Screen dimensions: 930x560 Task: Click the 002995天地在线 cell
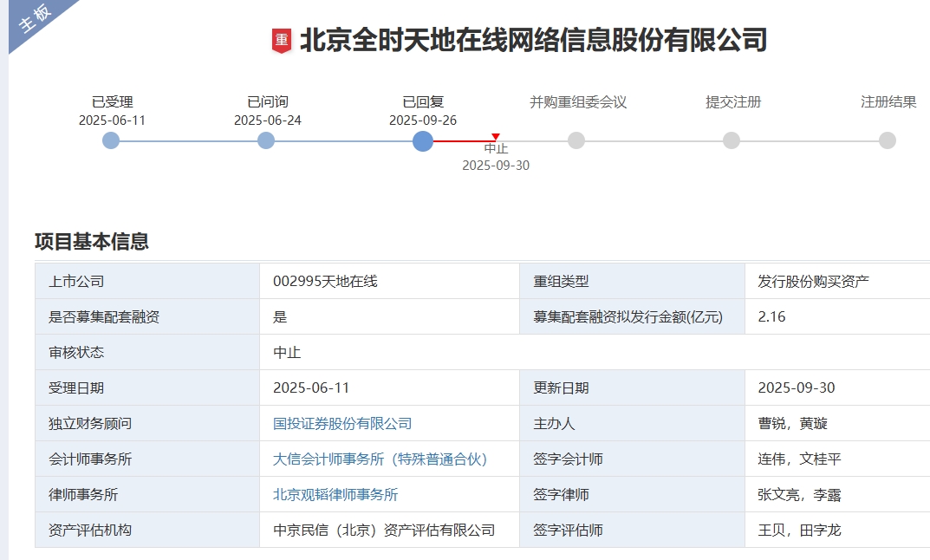(389, 281)
